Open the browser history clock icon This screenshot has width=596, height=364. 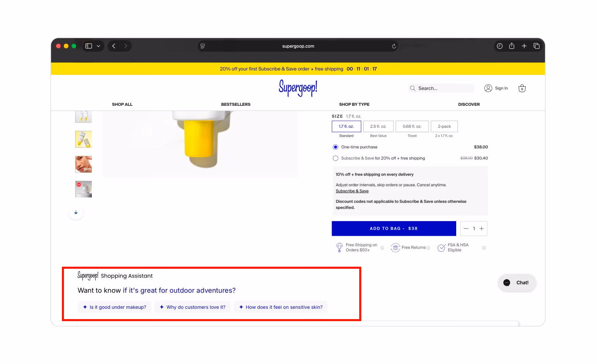point(500,46)
